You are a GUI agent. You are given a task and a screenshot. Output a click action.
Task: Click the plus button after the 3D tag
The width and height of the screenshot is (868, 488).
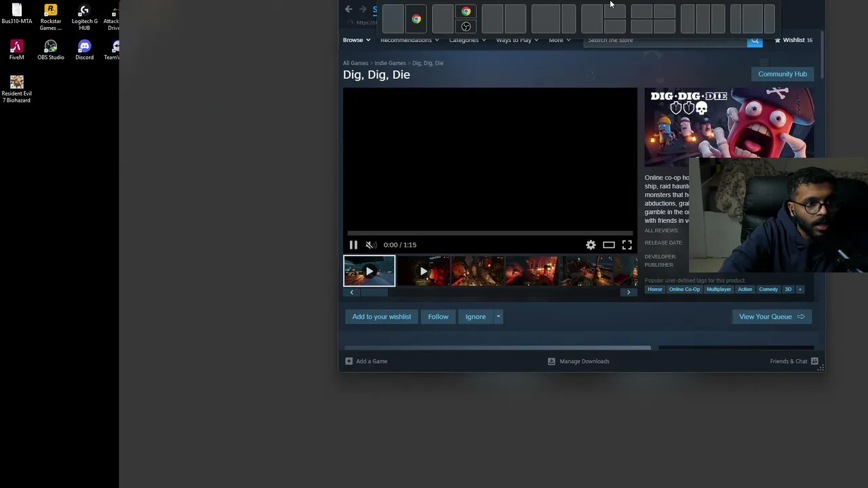click(800, 289)
